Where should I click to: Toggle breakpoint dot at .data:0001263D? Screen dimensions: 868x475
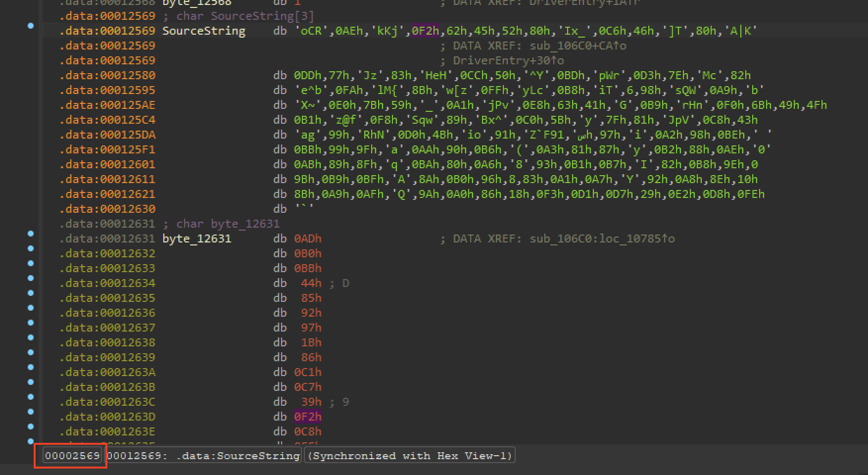pyautogui.click(x=31, y=411)
